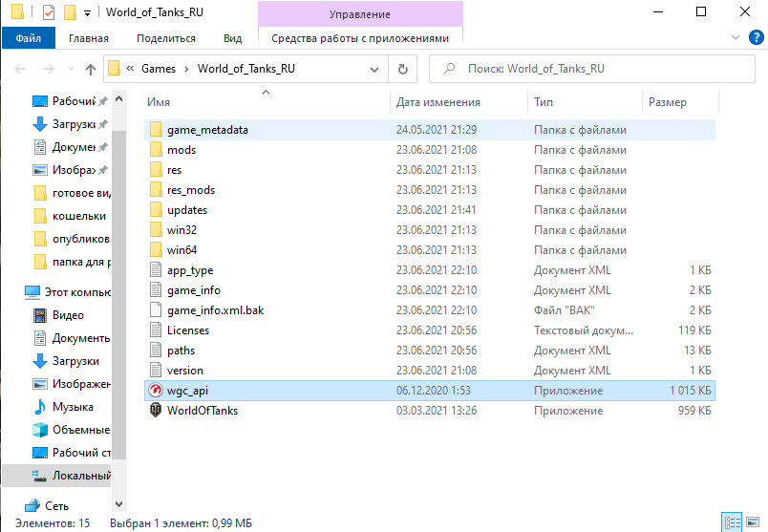
Task: Navigate back with the left arrow
Action: [x=21, y=69]
